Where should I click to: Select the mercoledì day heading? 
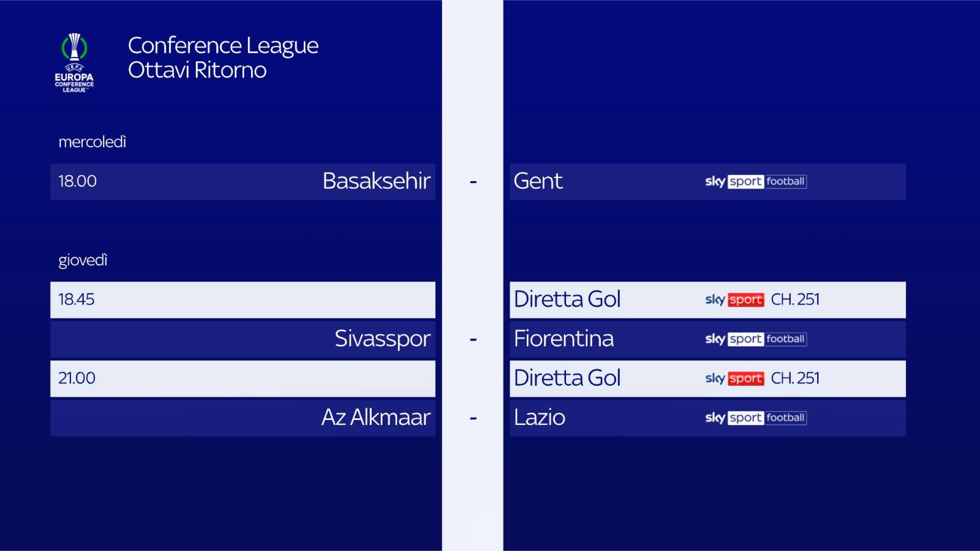point(92,142)
